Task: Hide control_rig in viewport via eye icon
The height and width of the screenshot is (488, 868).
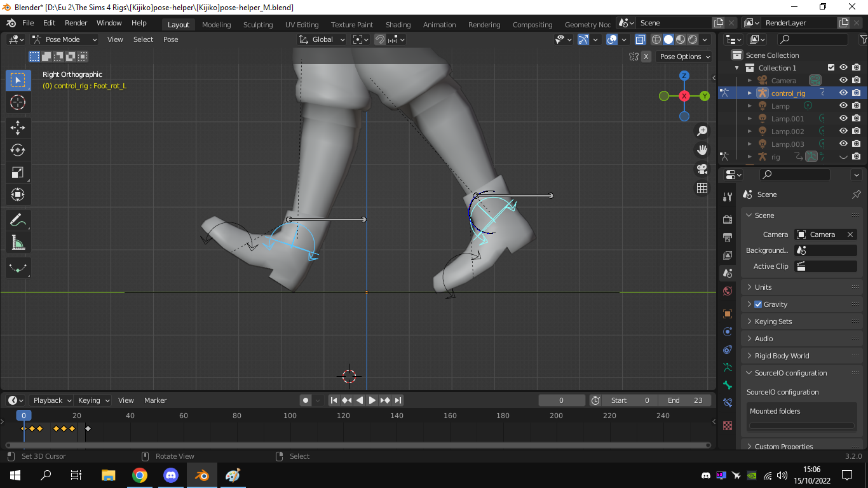Action: pyautogui.click(x=843, y=93)
